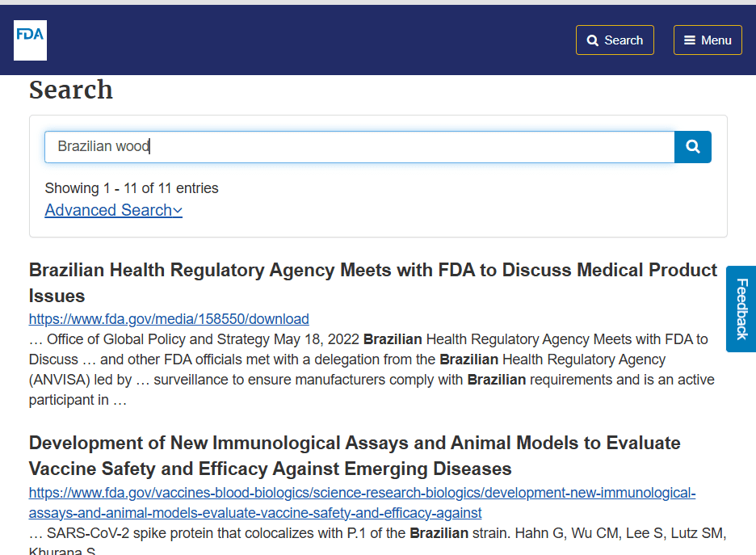Open the Feedback side tab
This screenshot has height=555, width=756.
(741, 309)
